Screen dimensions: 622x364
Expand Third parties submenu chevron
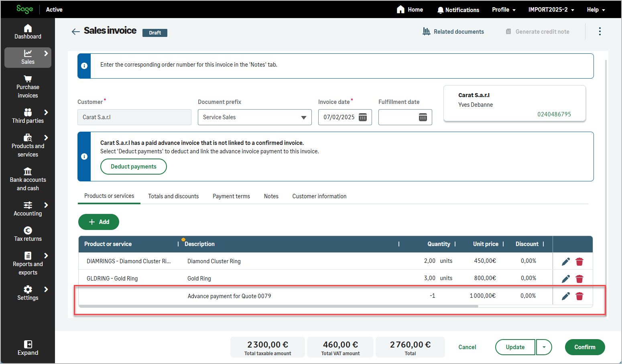coord(46,112)
